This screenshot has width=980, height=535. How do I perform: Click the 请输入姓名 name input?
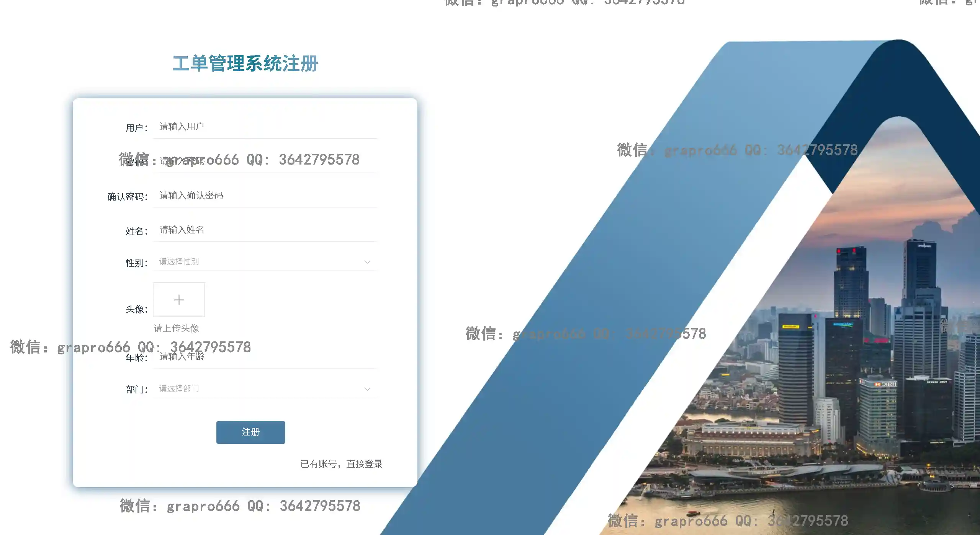[x=264, y=230]
